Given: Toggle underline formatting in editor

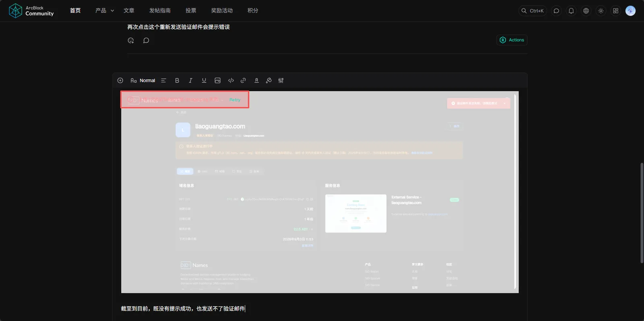Looking at the screenshot, I should coord(204,80).
